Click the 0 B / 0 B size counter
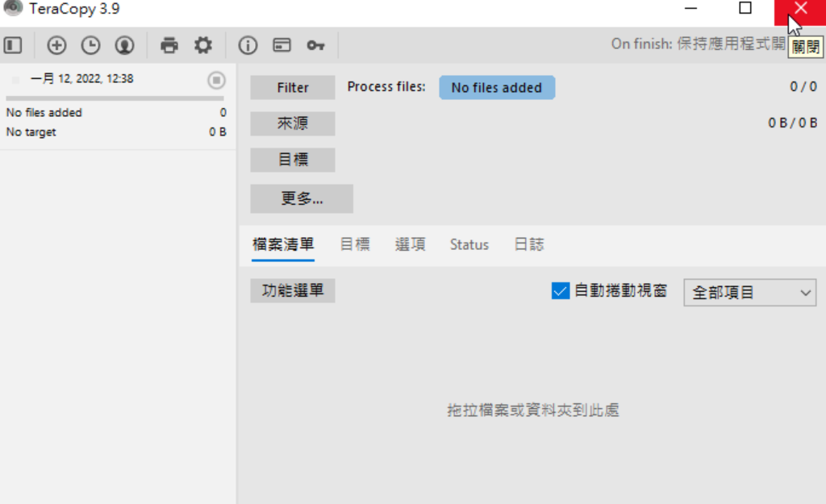The width and height of the screenshot is (826, 504). [x=792, y=123]
